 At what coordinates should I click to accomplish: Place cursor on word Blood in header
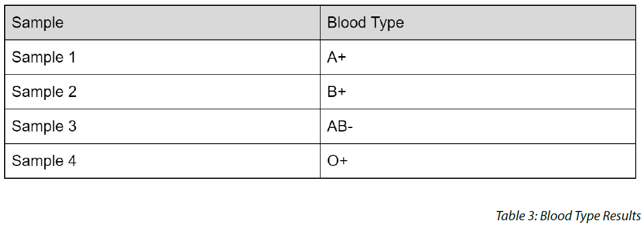(345, 23)
